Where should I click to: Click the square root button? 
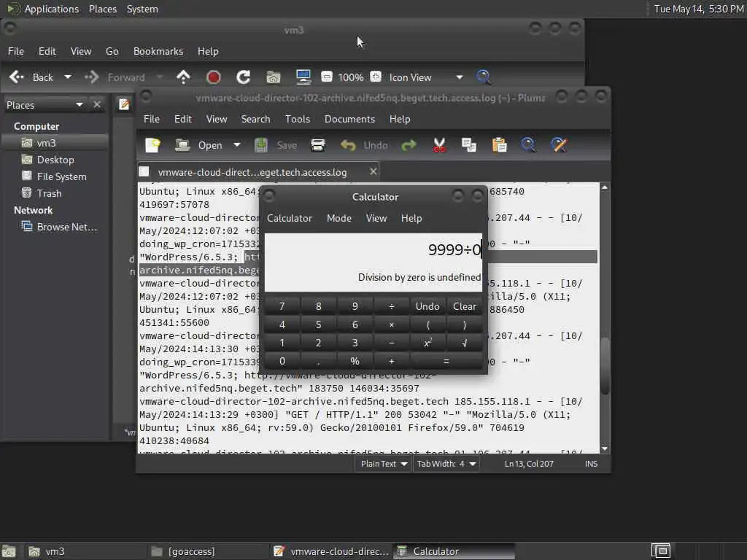(x=465, y=343)
